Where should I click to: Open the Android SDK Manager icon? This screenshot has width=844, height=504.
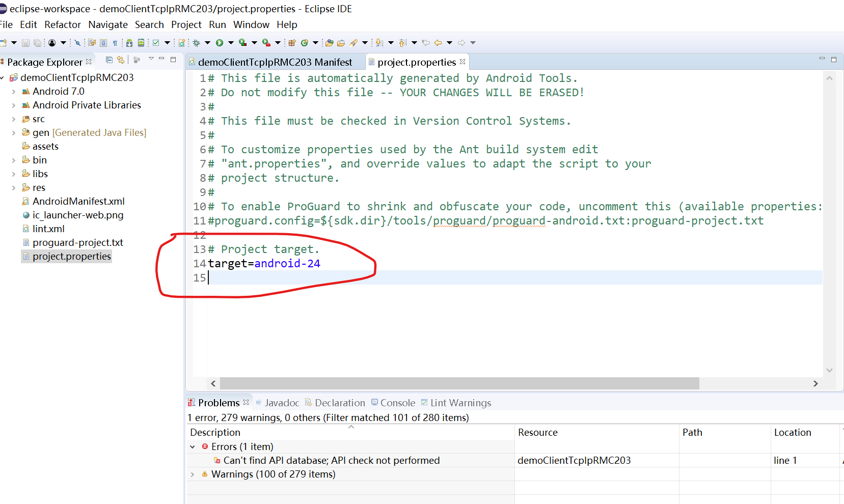pos(129,43)
